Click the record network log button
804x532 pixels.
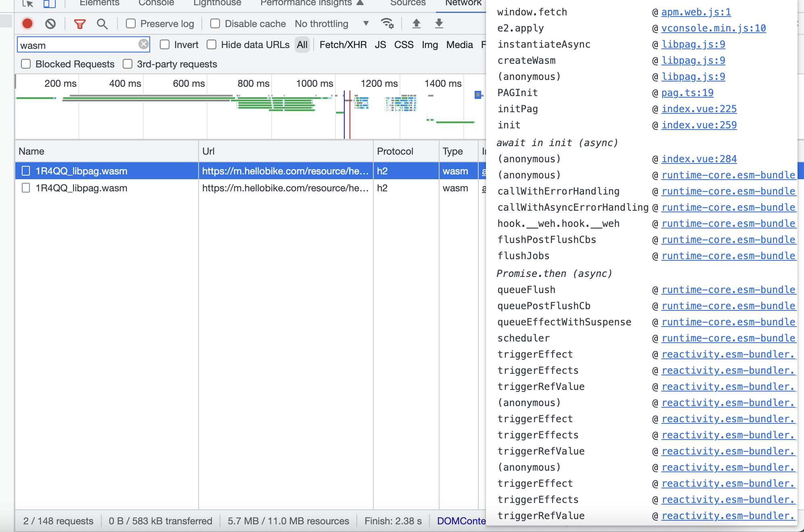tap(27, 23)
